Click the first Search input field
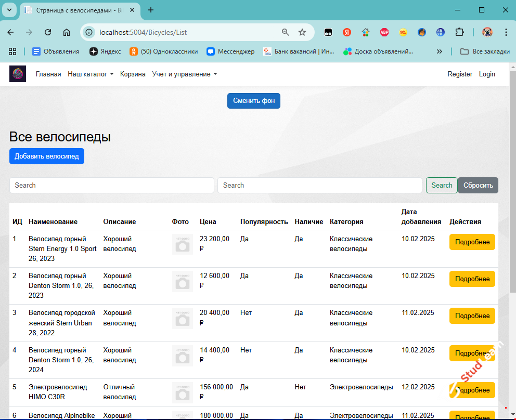Screen dimensions: 516x420 112,185
